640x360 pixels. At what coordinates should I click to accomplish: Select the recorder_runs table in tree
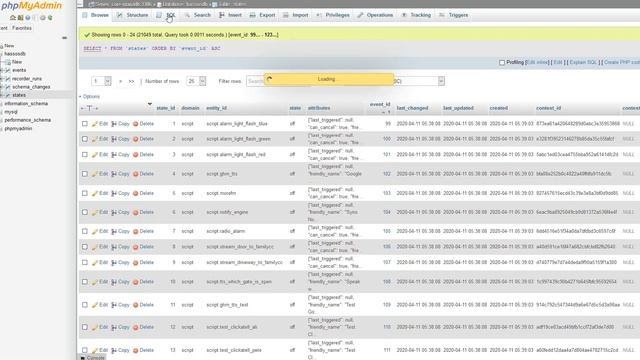[x=27, y=78]
